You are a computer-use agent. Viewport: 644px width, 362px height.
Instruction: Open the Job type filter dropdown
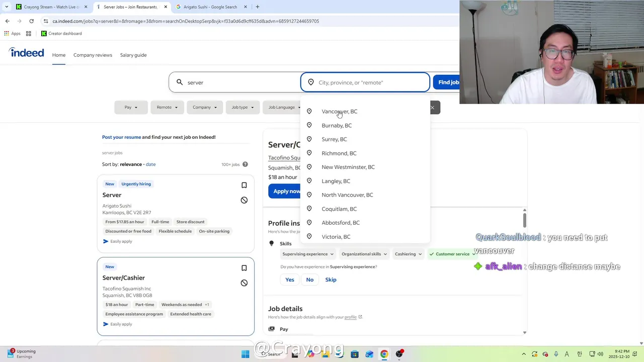point(243,107)
